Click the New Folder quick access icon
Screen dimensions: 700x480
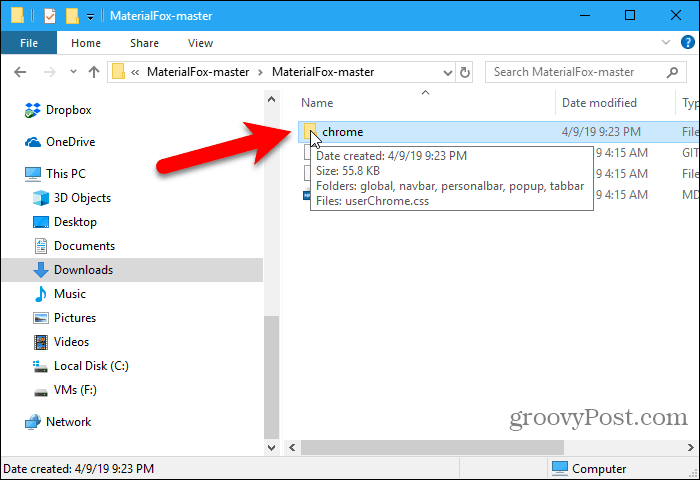point(72,16)
